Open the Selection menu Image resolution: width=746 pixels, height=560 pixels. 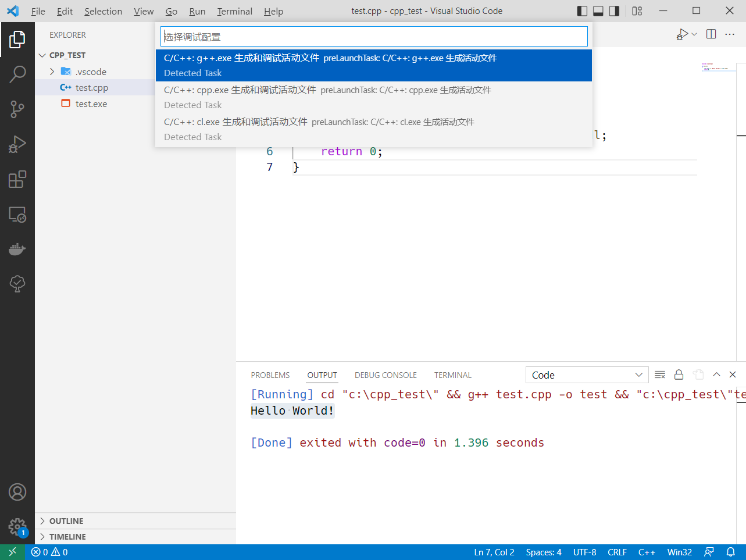(x=103, y=11)
